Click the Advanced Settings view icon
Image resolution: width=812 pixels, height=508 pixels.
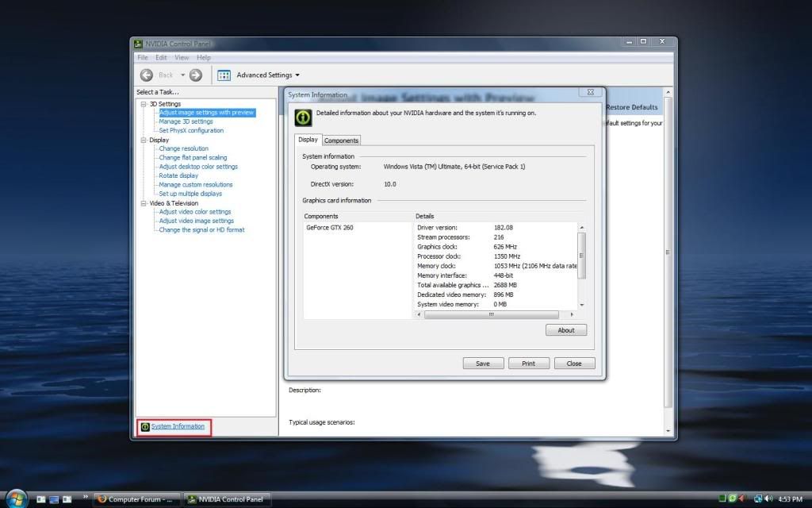(224, 75)
